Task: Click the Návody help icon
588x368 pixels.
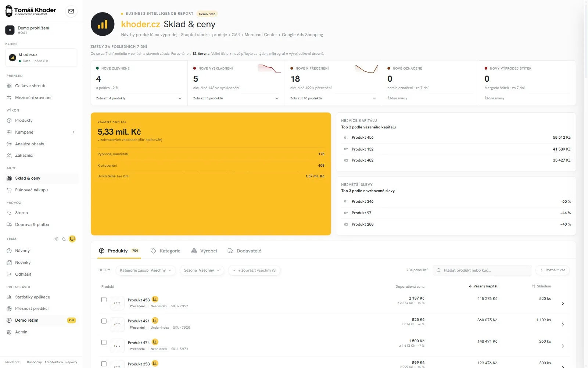Action: coord(9,251)
